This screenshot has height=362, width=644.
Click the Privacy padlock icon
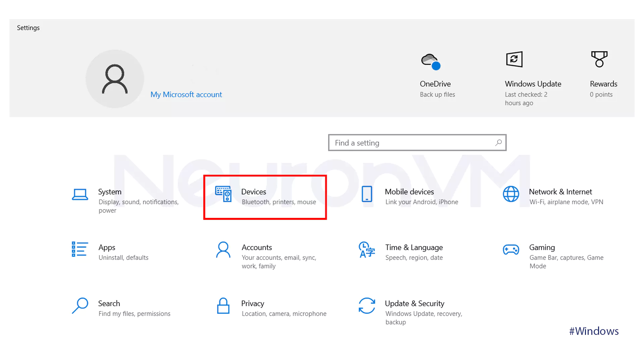(223, 306)
